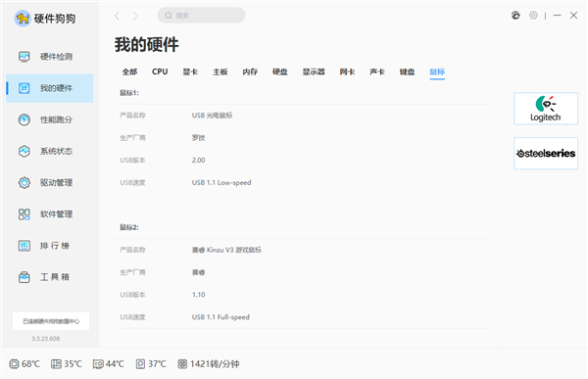Open the 硬件检测 sidebar icon
This screenshot has height=379, width=588.
coord(24,57)
